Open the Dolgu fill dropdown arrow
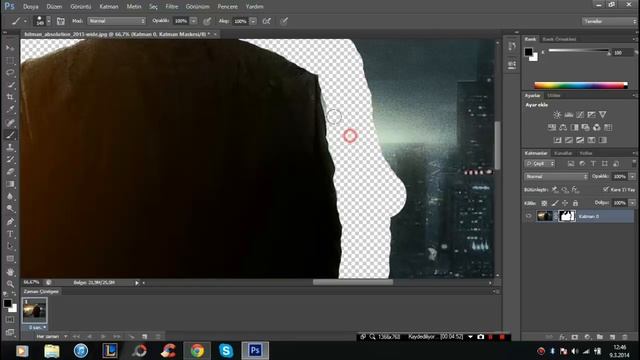640x360 pixels. pyautogui.click(x=632, y=203)
